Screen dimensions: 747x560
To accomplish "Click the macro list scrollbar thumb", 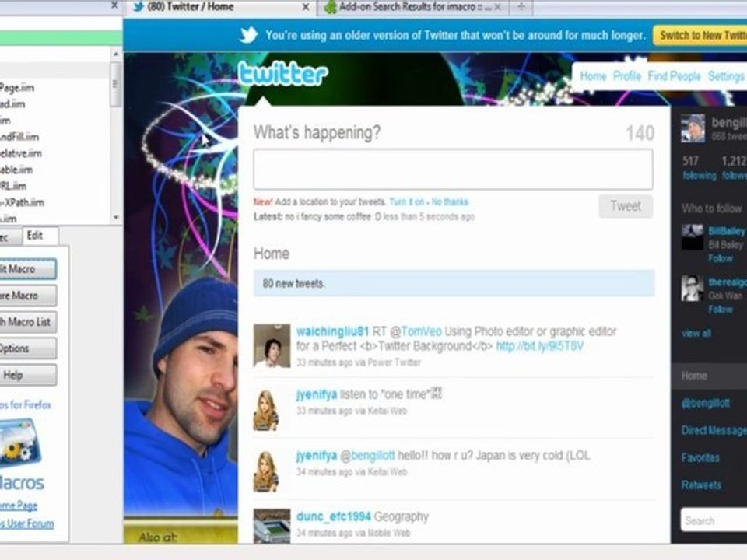I will (x=115, y=84).
